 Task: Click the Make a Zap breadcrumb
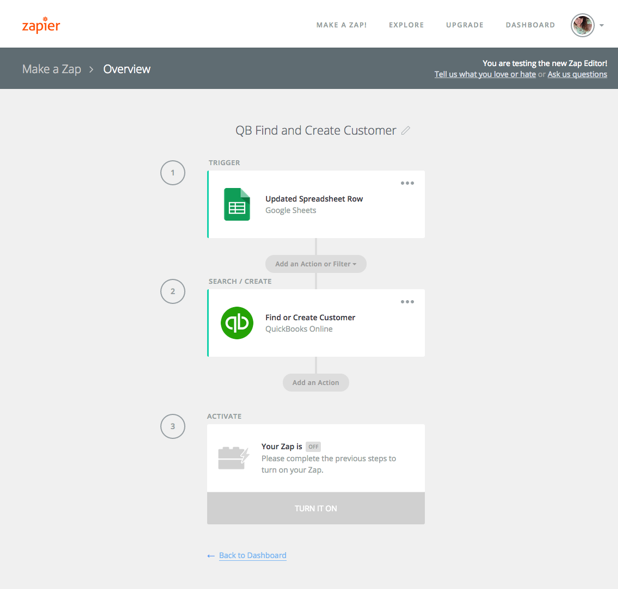click(52, 69)
